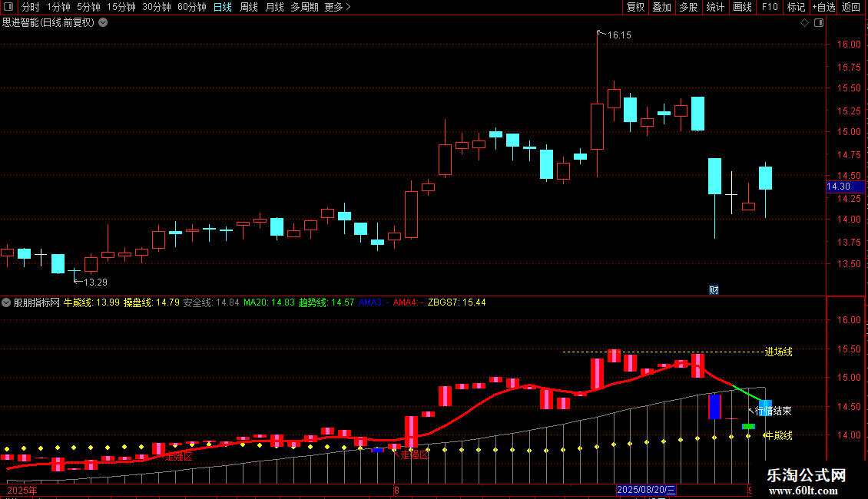Open the 多周期 multi-period view

304,7
